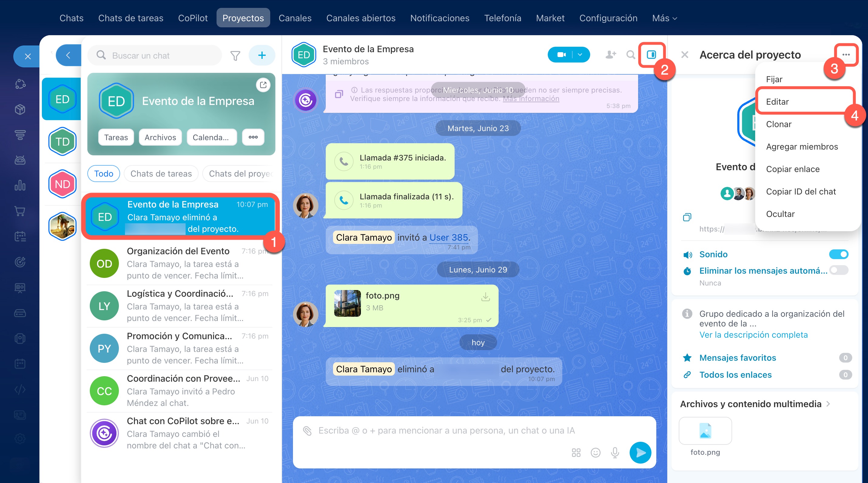Click the Buscar un chat search field

155,55
